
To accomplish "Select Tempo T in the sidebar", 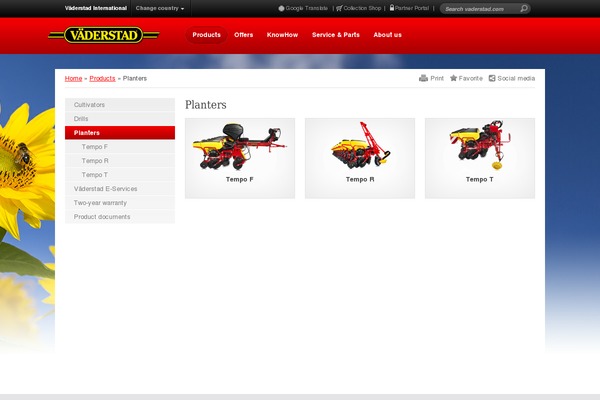I will pyautogui.click(x=120, y=175).
